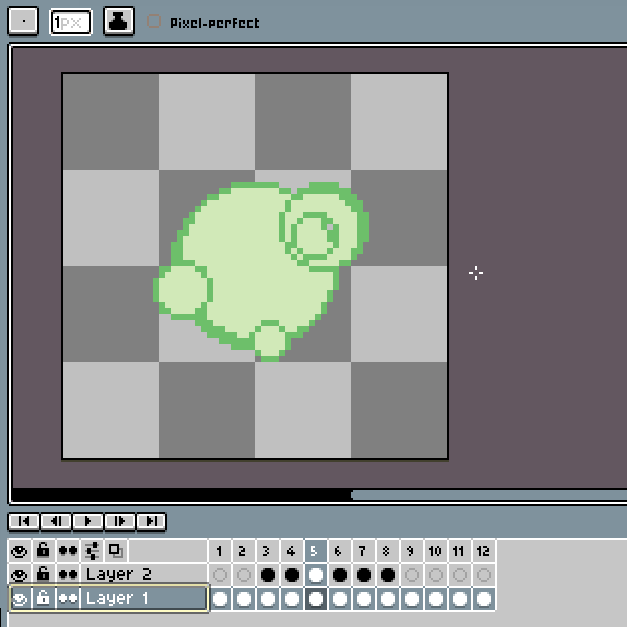
Task: Hide Layer 2 with eye icon
Action: click(x=19, y=575)
